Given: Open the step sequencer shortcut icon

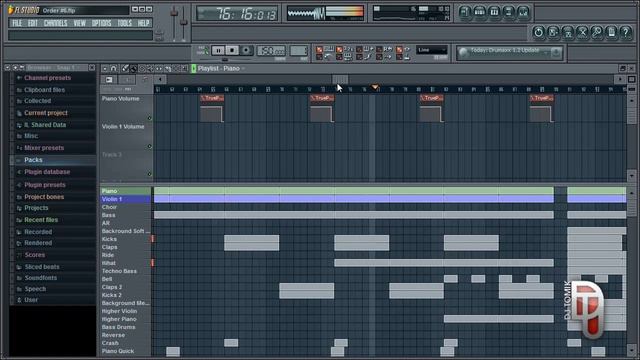Looking at the screenshot, I should click(479, 12).
